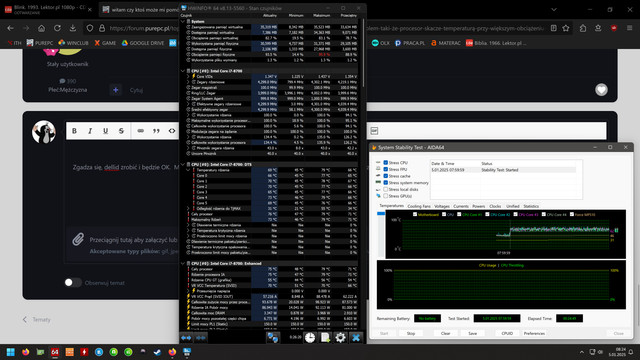Open the GOOGLE DRIVE bookmark
The width and height of the screenshot is (640, 360).
tap(143, 43)
